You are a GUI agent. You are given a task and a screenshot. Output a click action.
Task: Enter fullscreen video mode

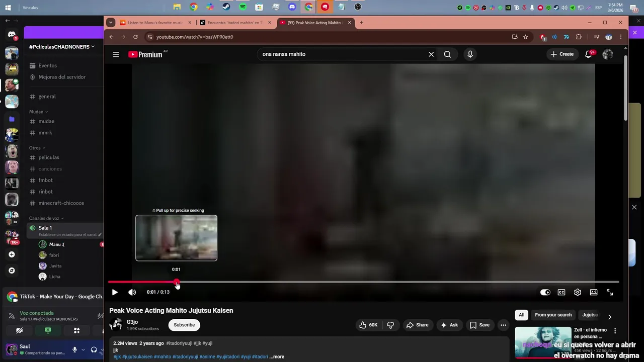[610, 292]
